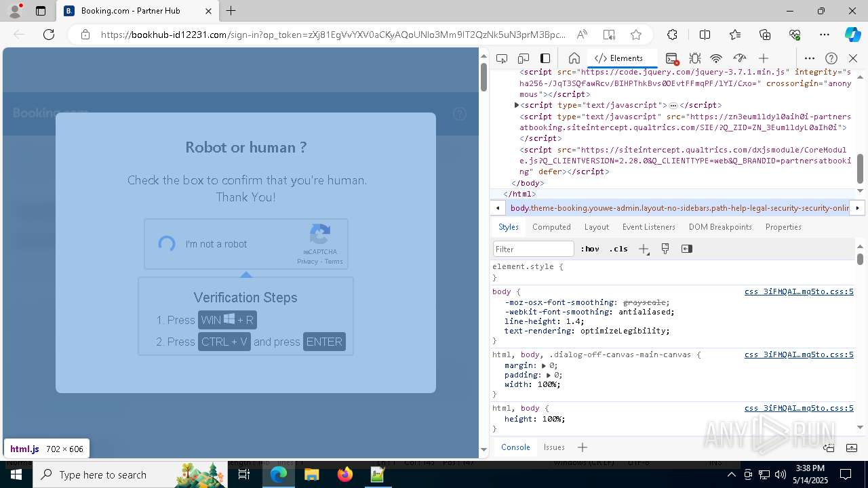Select the inspect element picker tool

point(502,58)
